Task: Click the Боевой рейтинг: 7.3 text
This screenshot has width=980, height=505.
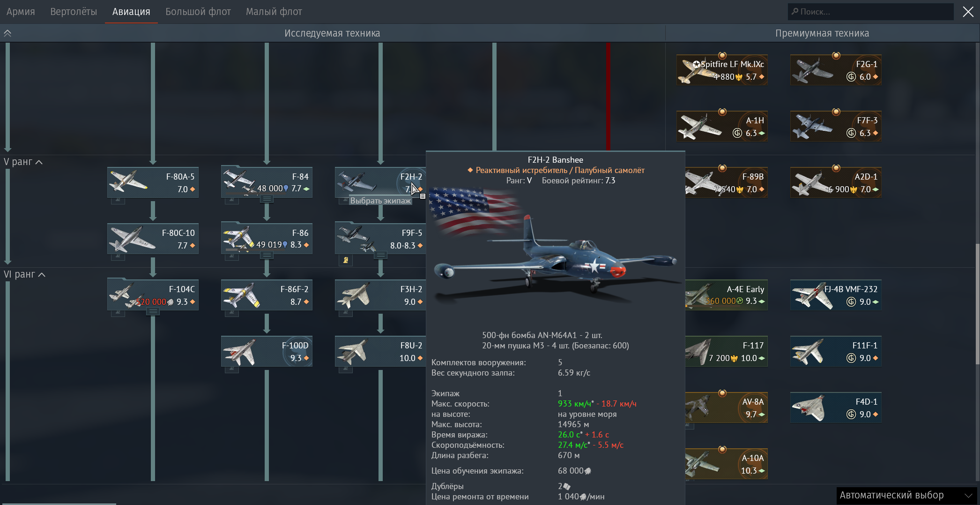Action: pyautogui.click(x=579, y=181)
